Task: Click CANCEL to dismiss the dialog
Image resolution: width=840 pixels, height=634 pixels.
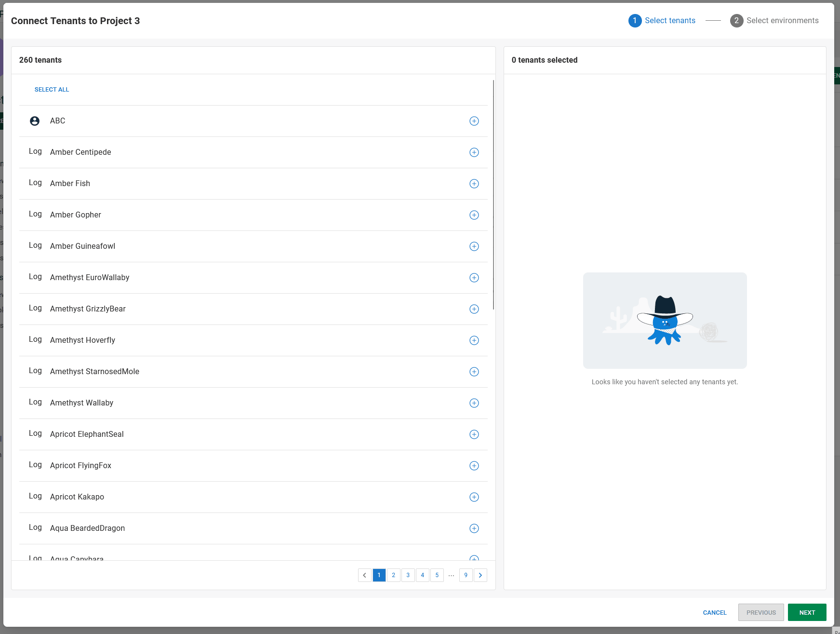Action: click(x=714, y=612)
